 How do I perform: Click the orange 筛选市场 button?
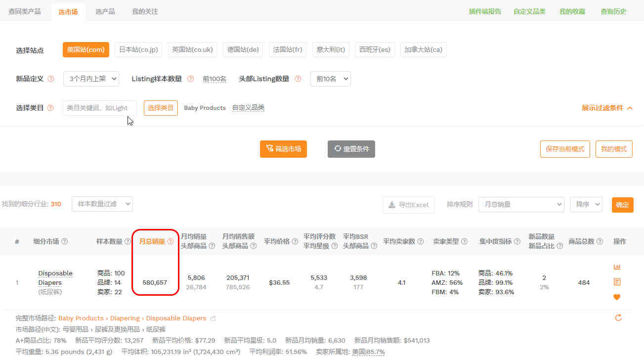(283, 149)
